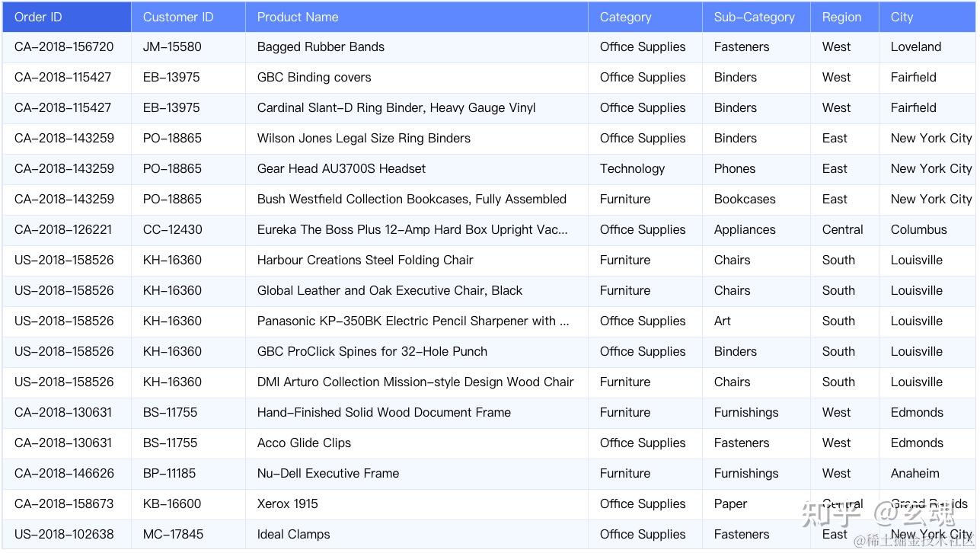The height and width of the screenshot is (553, 980).
Task: Select the Appliances sub-category cell
Action: 745,230
